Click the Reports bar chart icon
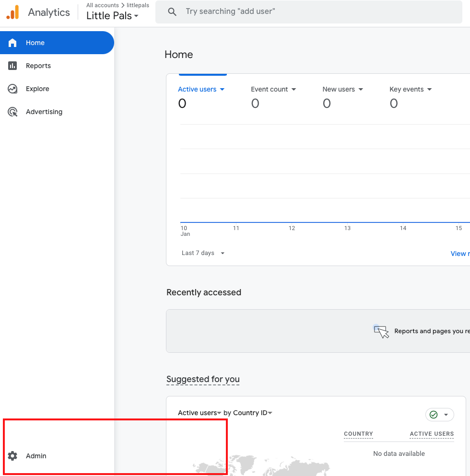The image size is (470, 476). [x=12, y=66]
